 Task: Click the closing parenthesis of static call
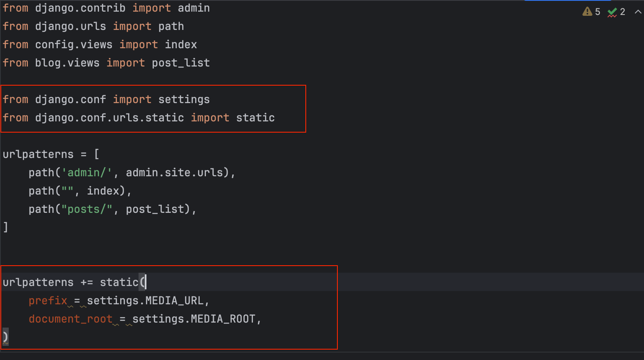tap(5, 337)
